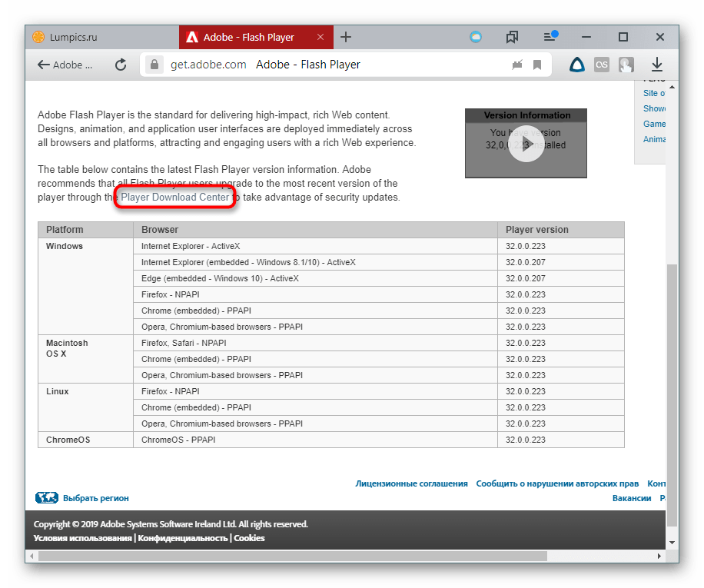Close the Adobe - Flash Player tab

(320, 37)
